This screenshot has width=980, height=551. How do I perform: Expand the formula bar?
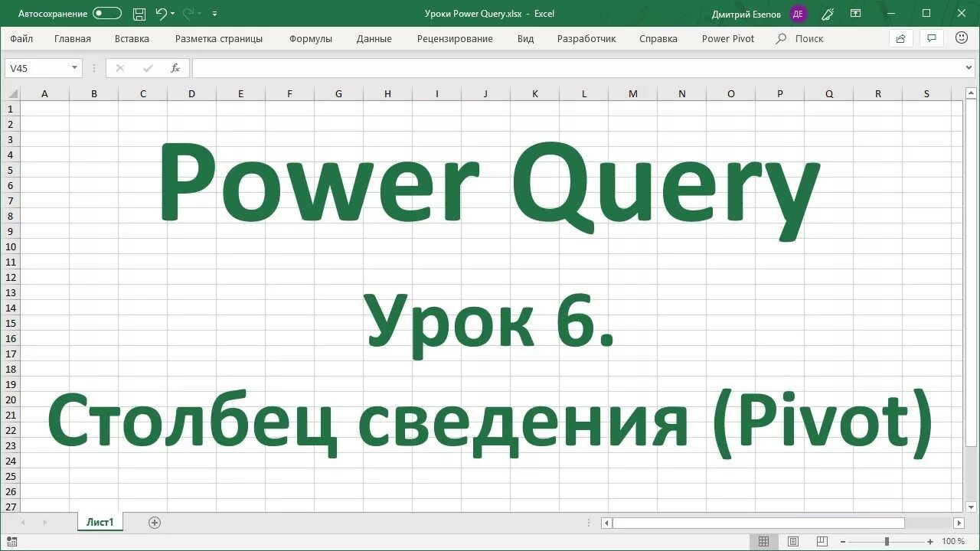pos(969,68)
